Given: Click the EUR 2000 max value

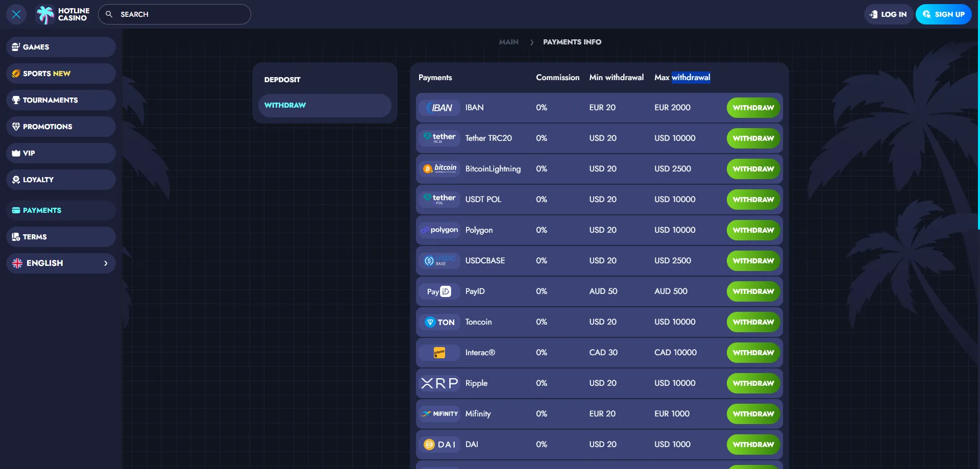Looking at the screenshot, I should pyautogui.click(x=672, y=108).
